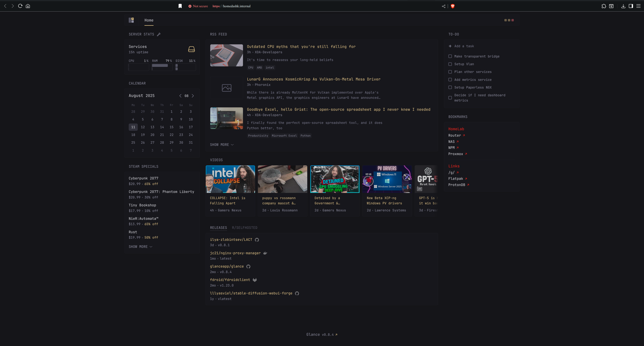Open Outdated CPU myths article link
Viewport: 644px width, 346px height.
pyautogui.click(x=301, y=47)
